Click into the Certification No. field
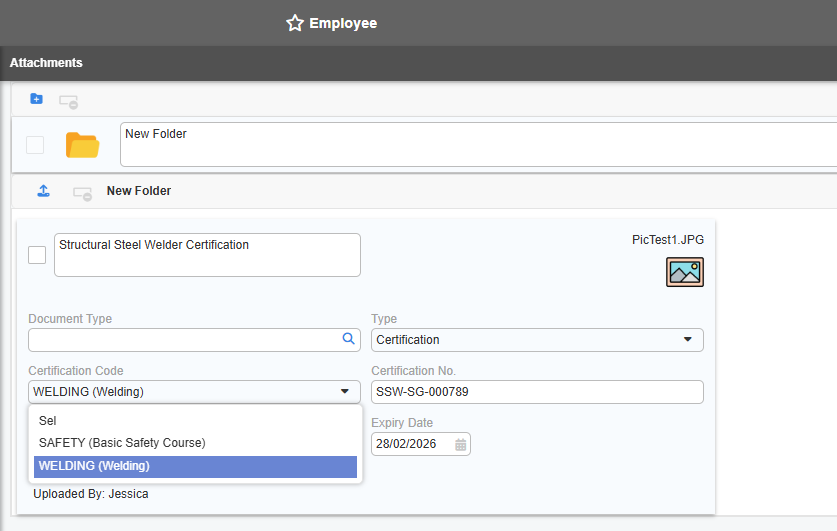The height and width of the screenshot is (531, 837). coord(537,392)
